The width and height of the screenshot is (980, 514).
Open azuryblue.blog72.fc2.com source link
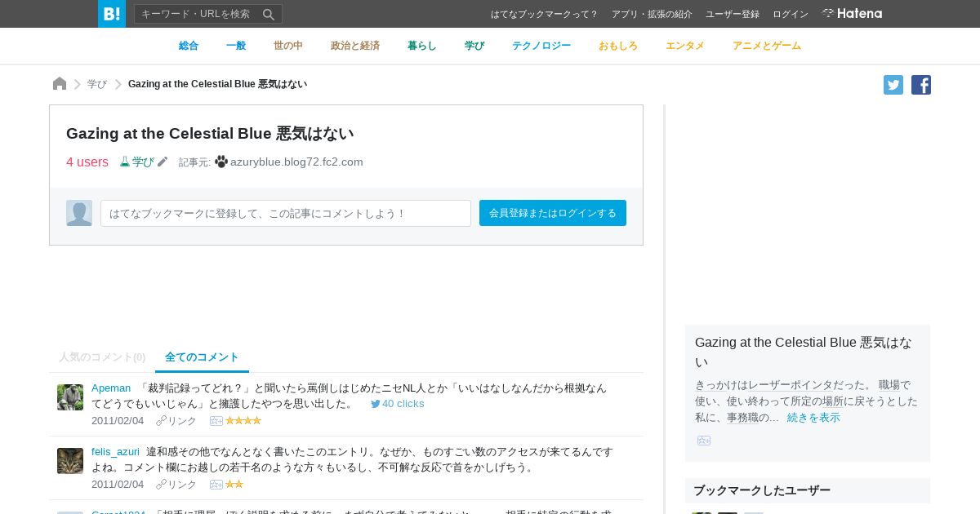click(296, 162)
